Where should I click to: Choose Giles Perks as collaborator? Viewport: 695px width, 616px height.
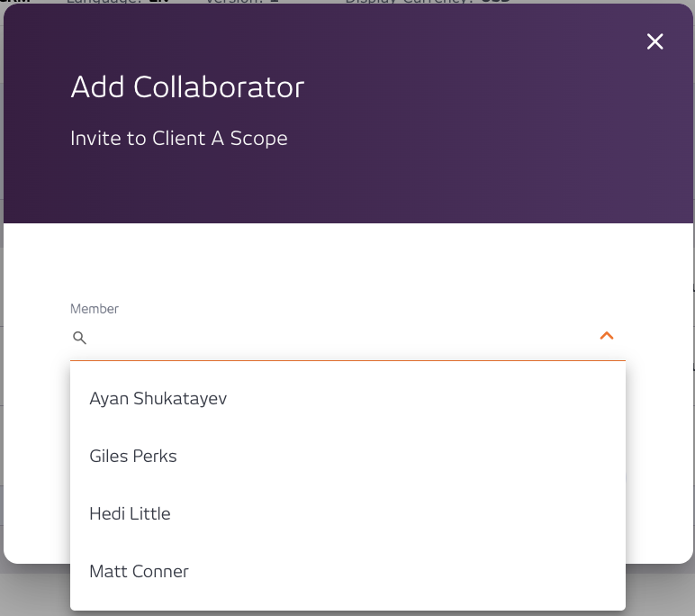133,456
